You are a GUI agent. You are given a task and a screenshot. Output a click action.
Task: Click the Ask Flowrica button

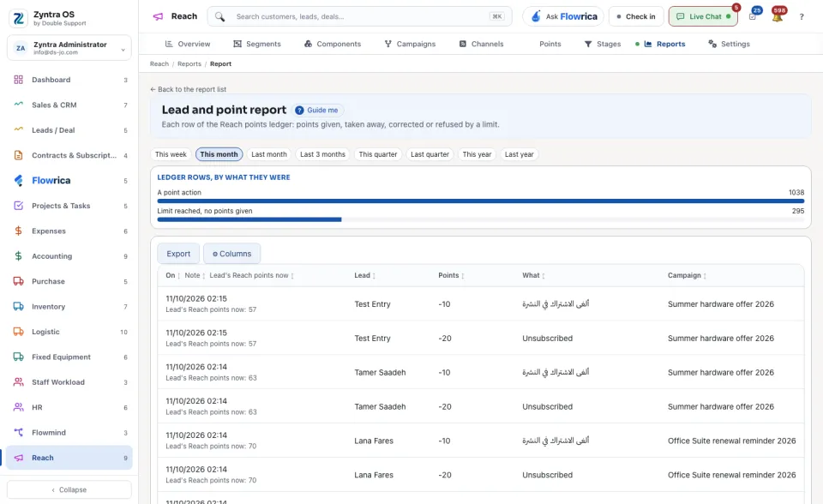(x=563, y=17)
